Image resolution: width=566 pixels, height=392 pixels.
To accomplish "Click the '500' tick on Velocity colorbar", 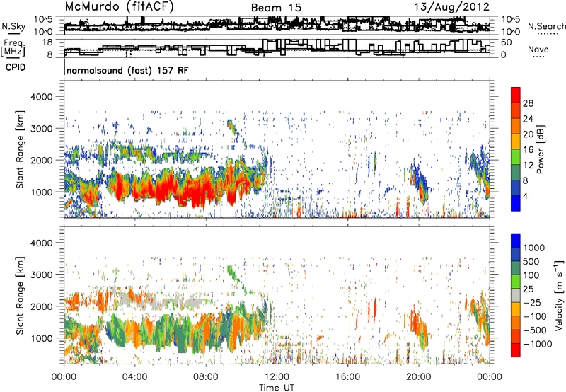I will pos(531,261).
